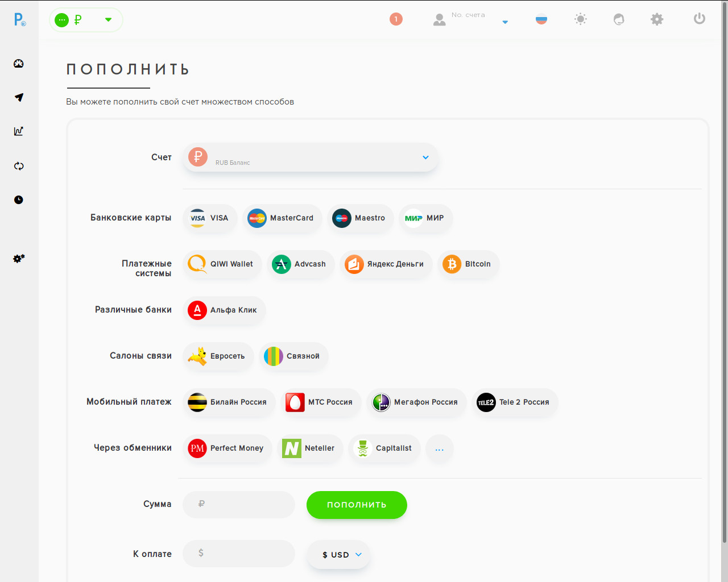
Task: Select Capitalist exchanger option
Action: click(x=384, y=448)
